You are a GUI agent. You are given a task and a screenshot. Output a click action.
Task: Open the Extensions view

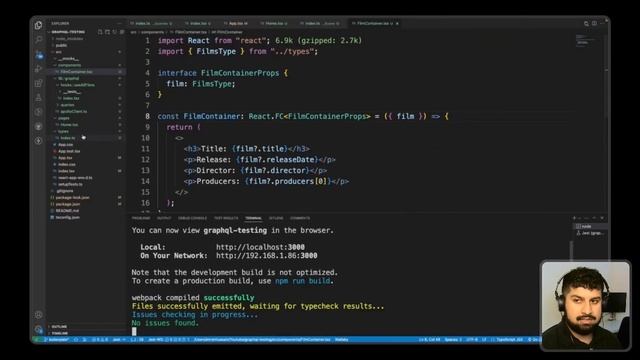coord(38,83)
